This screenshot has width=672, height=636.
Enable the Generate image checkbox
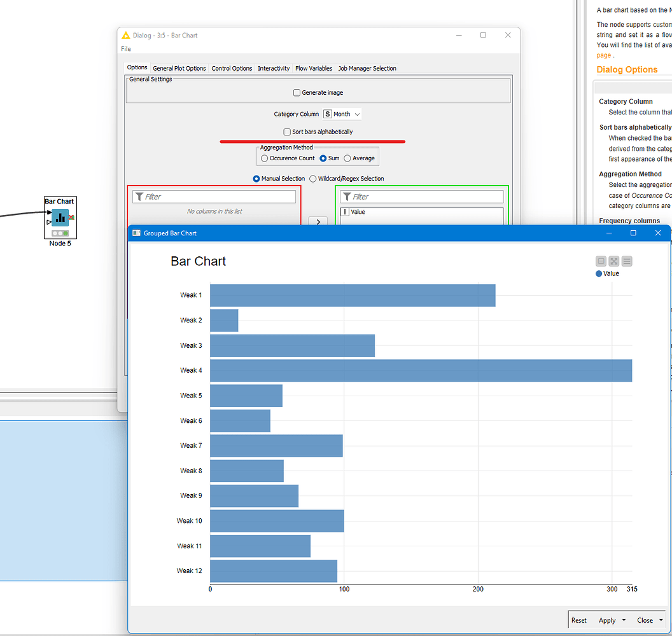pos(297,92)
